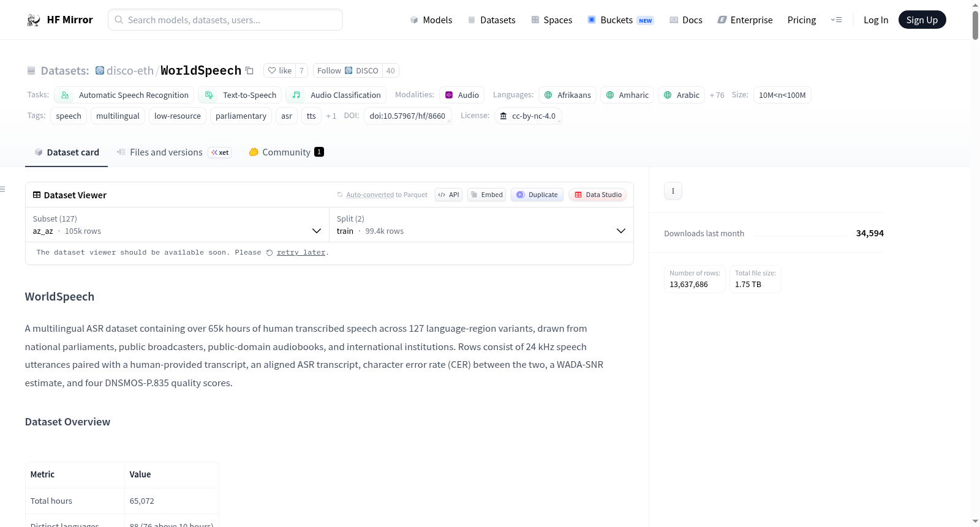Open the cc-by-nc-4.0 license tag
This screenshot has height=527, width=980.
528,116
